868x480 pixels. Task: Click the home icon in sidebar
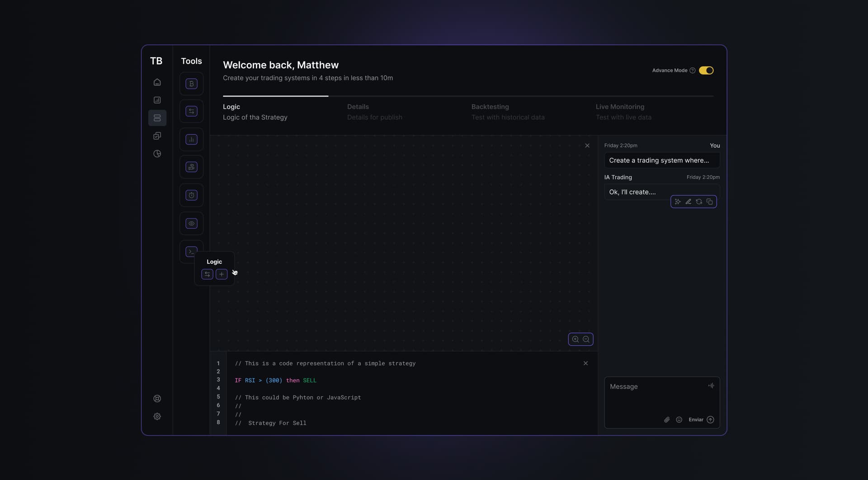tap(157, 82)
